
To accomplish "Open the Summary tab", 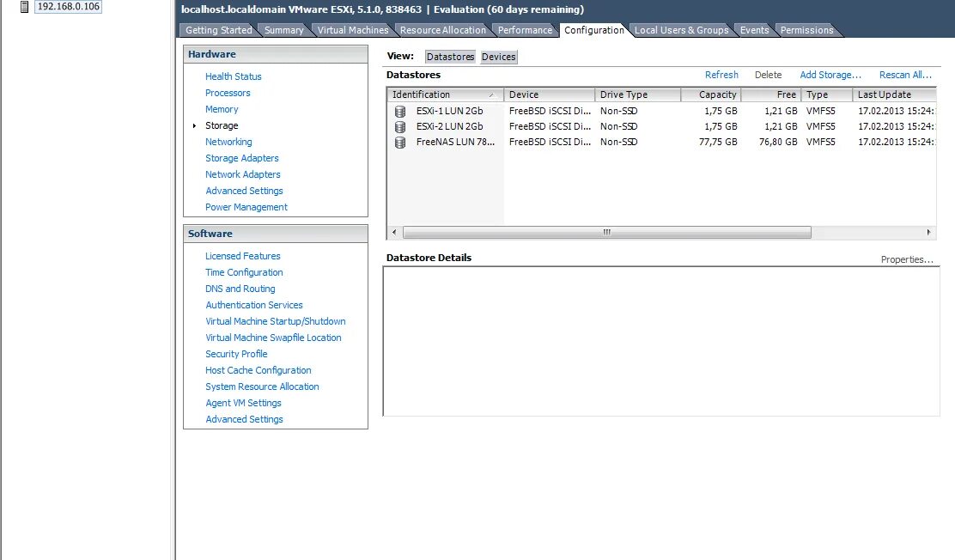I will pyautogui.click(x=283, y=30).
